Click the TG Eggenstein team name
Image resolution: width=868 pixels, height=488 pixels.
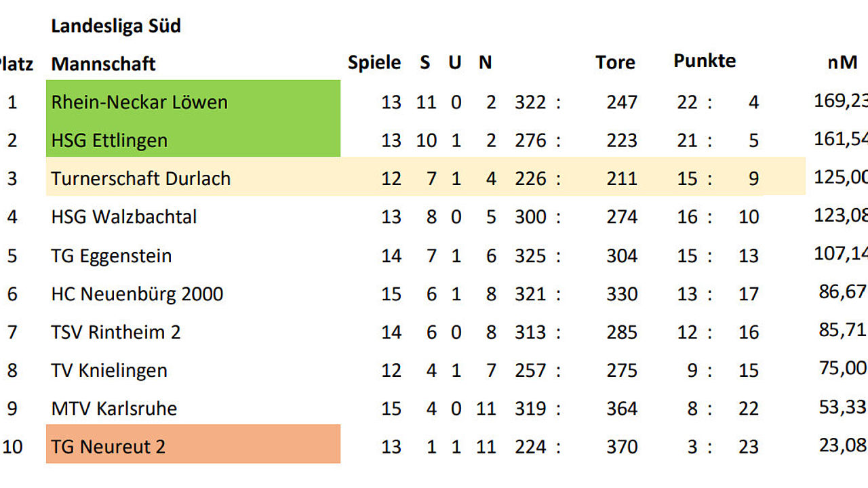click(x=111, y=256)
